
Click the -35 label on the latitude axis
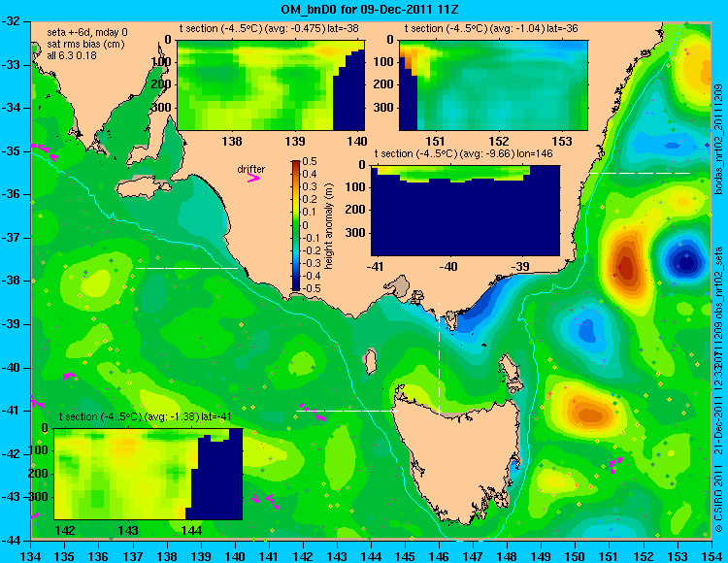(x=13, y=151)
